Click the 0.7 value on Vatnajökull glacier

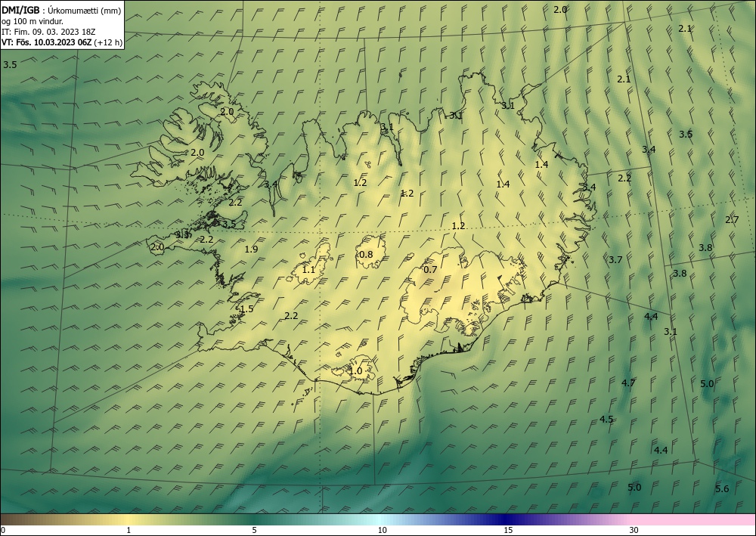pos(430,269)
